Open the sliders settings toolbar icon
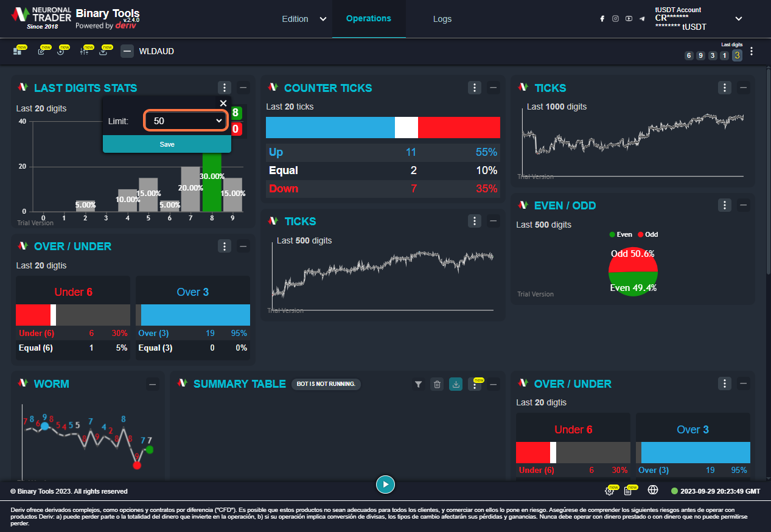Screen dimensions: 771x532 85,51
